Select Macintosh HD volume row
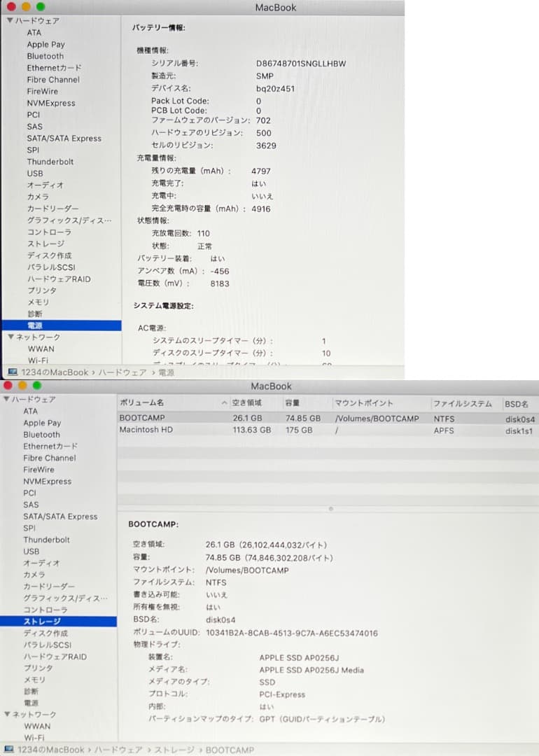The width and height of the screenshot is (539, 756). (328, 430)
